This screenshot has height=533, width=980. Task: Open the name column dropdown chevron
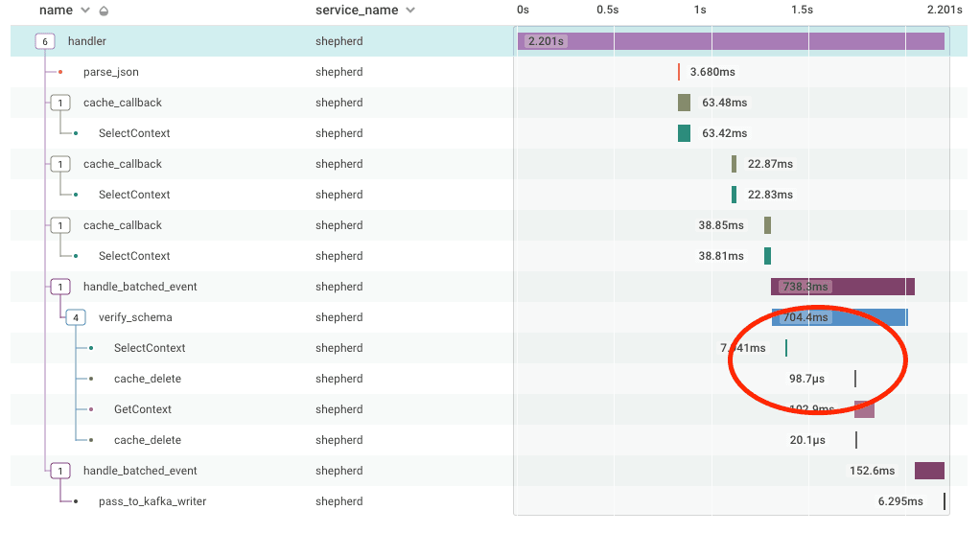point(86,11)
